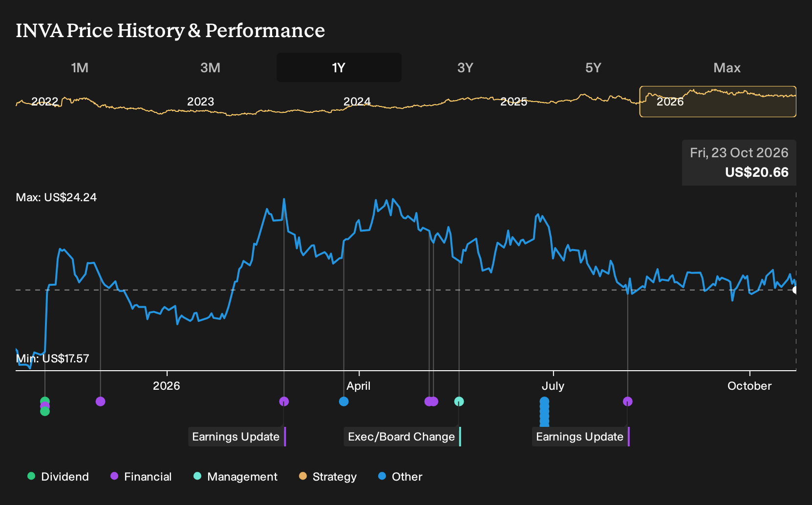Click the INVA Price History & Performance heading
Screen dimensions: 812x505
click(171, 30)
